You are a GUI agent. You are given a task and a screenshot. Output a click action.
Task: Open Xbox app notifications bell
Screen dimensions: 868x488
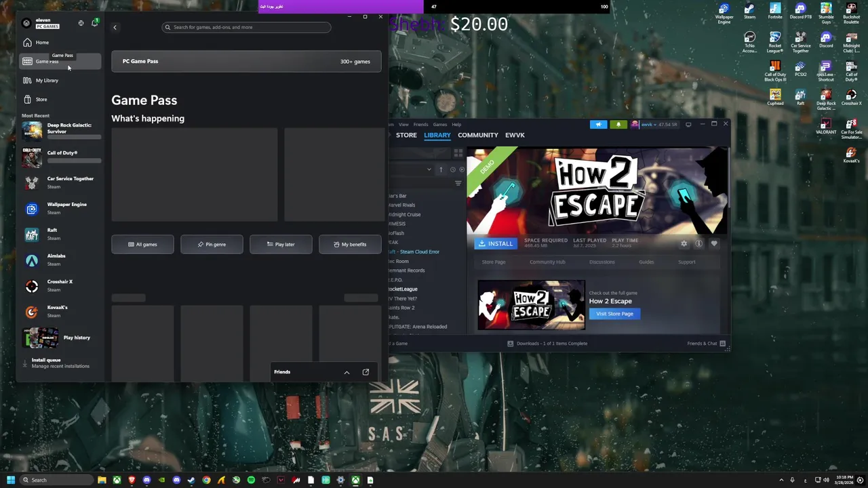click(94, 23)
